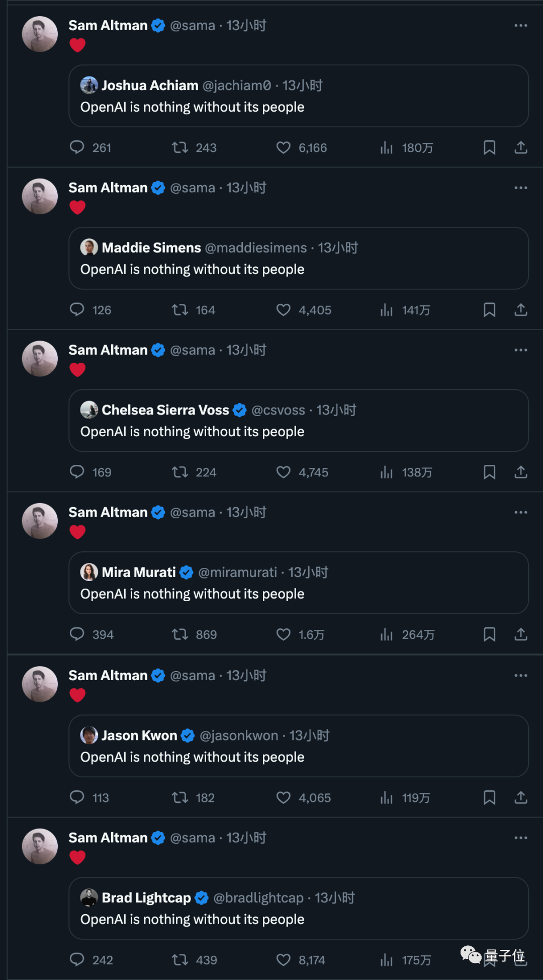Share the Mira Murati quote post
543x980 pixels.
coord(521,634)
